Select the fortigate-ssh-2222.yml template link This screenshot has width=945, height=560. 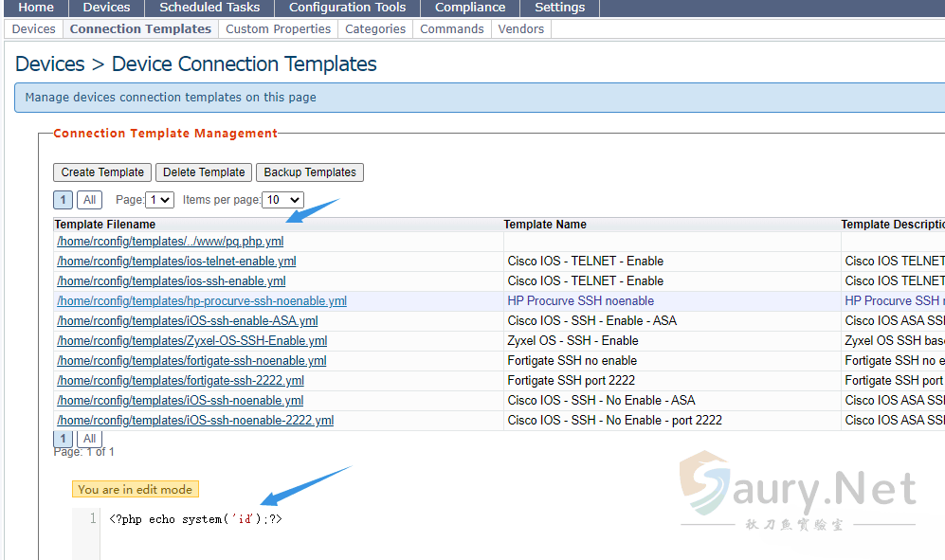coord(180,381)
